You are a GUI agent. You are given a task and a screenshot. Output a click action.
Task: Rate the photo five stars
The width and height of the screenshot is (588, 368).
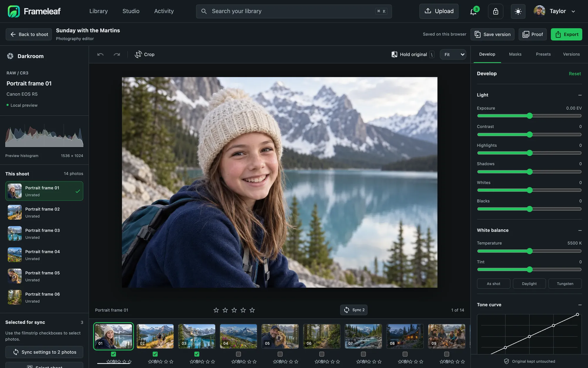252,310
